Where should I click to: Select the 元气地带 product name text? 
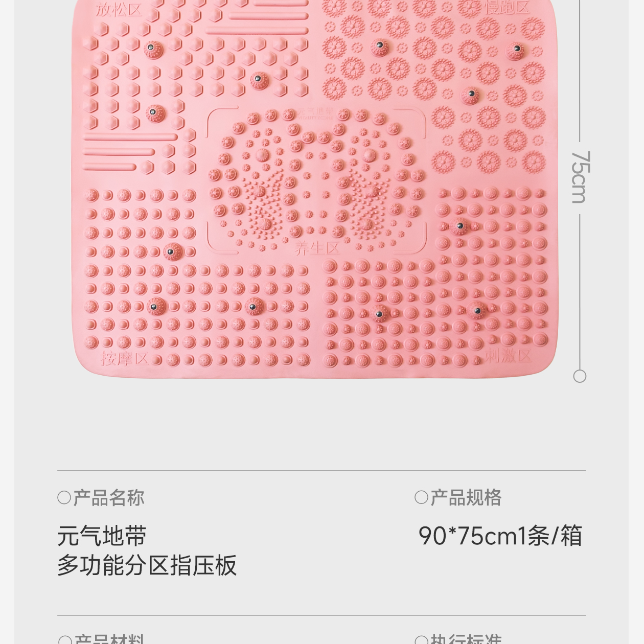click(102, 536)
